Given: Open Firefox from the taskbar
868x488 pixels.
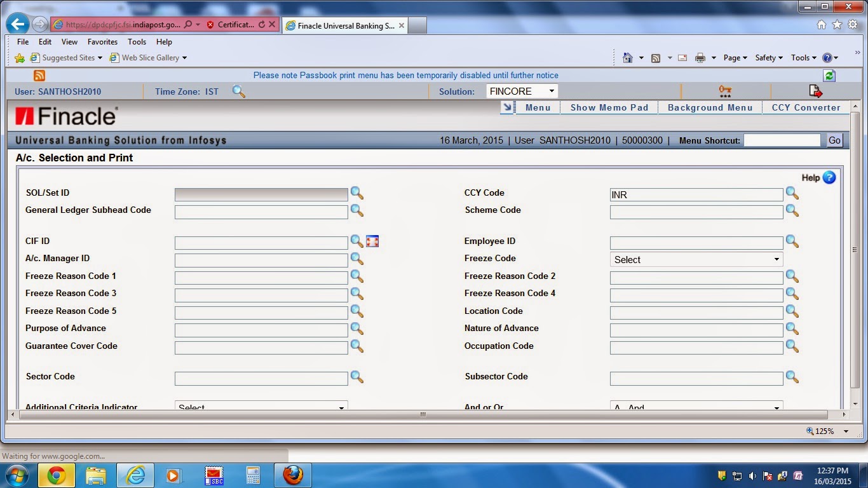Looking at the screenshot, I should 292,475.
